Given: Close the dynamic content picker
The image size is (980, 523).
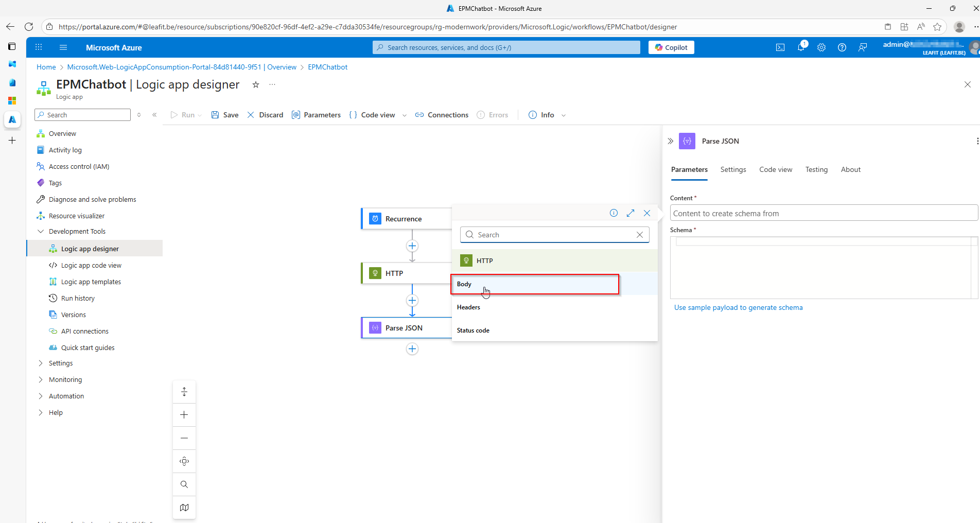Looking at the screenshot, I should 647,213.
